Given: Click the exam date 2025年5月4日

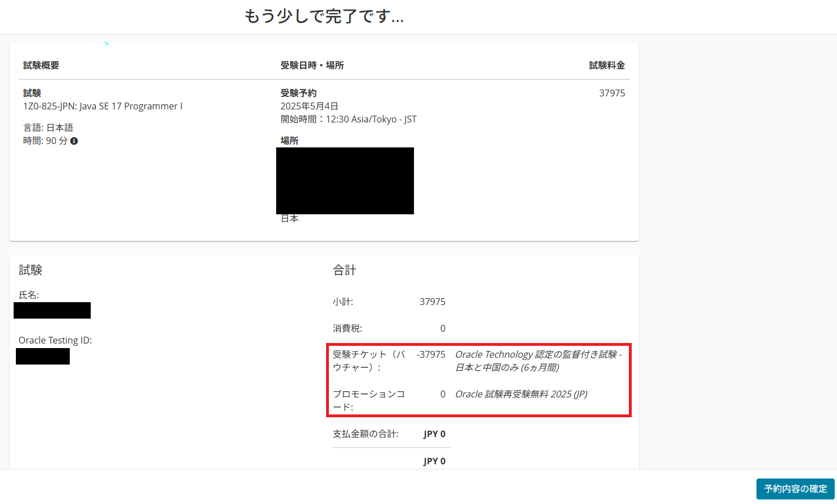Looking at the screenshot, I should click(x=309, y=106).
